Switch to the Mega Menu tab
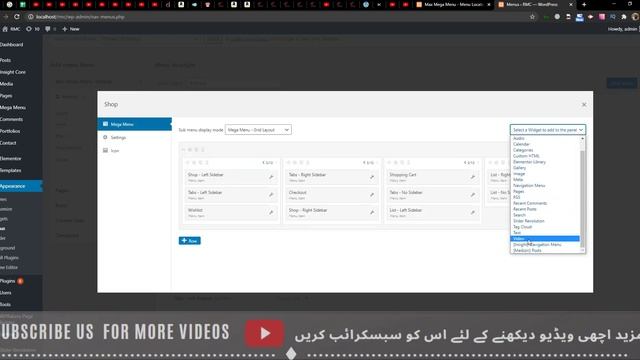 pos(135,124)
